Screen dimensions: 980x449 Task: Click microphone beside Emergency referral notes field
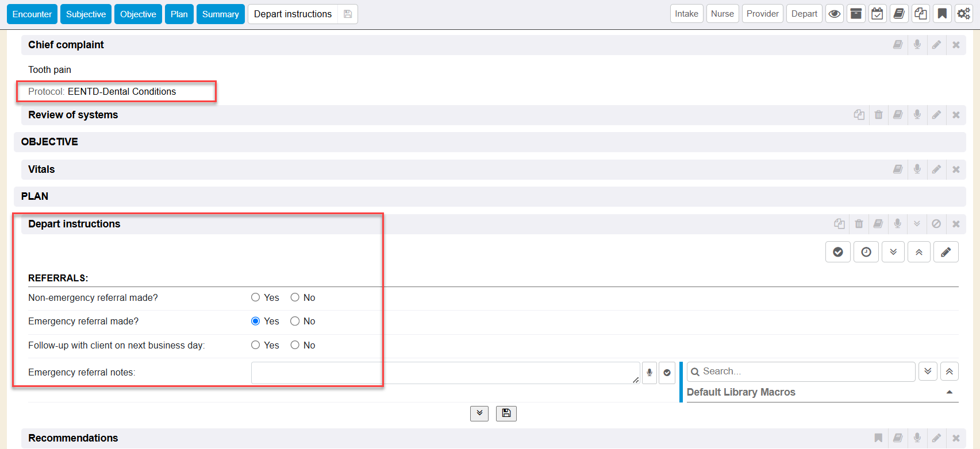[x=650, y=373]
